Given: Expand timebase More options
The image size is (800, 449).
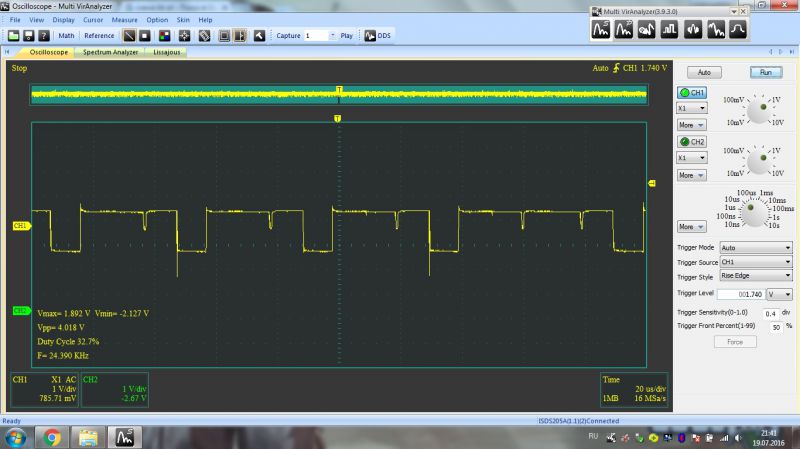Looking at the screenshot, I should (691, 227).
